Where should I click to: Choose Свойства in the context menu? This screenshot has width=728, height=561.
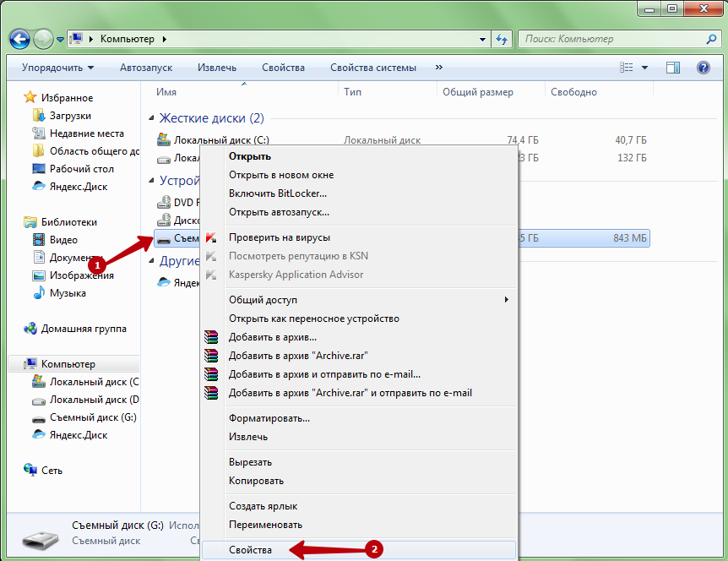pyautogui.click(x=251, y=550)
